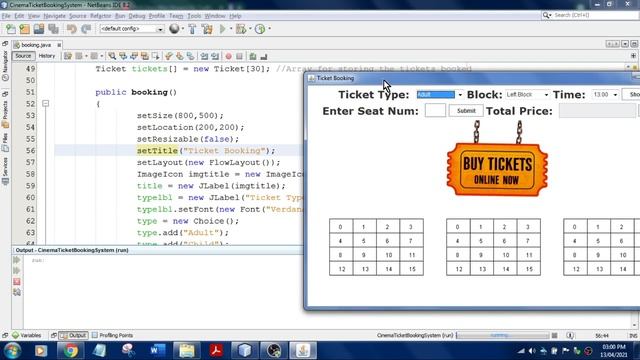Viewport: 640px width, 360px height.
Task: Click the Undo arrow icon
Action: (71, 29)
